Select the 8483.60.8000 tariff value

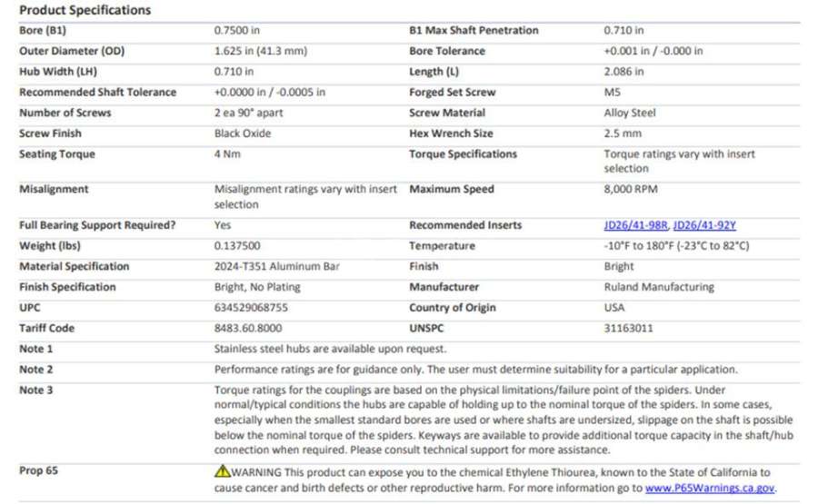pyautogui.click(x=248, y=329)
